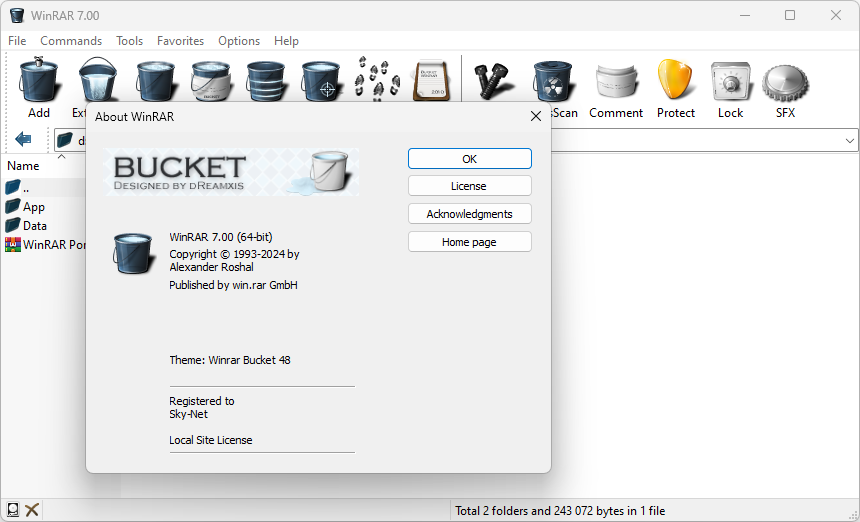Viewport: 860px width, 522px height.
Task: Click the License button
Action: click(469, 186)
